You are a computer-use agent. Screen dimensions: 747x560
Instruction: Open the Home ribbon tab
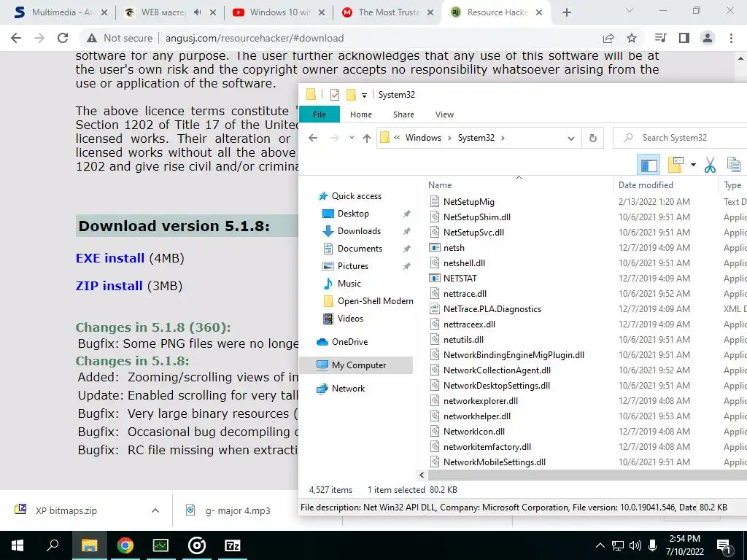(x=360, y=114)
